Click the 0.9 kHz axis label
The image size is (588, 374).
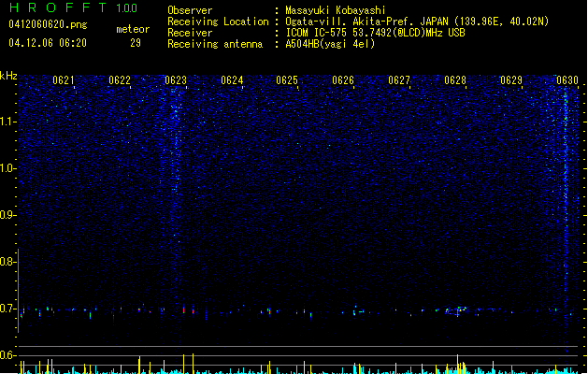click(8, 215)
